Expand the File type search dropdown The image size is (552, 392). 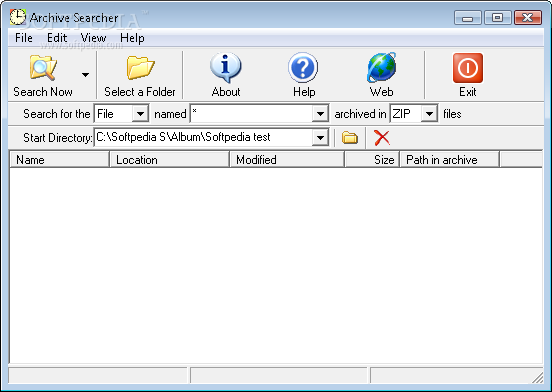point(140,114)
